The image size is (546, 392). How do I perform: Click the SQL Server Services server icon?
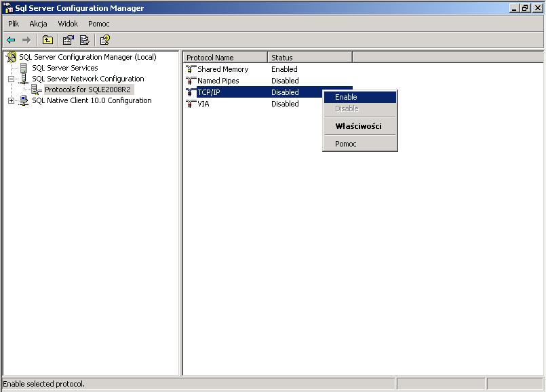(x=23, y=68)
